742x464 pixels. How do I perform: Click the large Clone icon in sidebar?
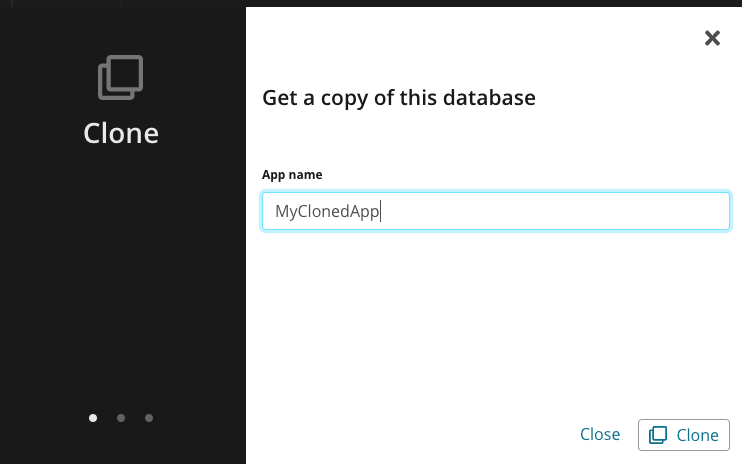(121, 78)
